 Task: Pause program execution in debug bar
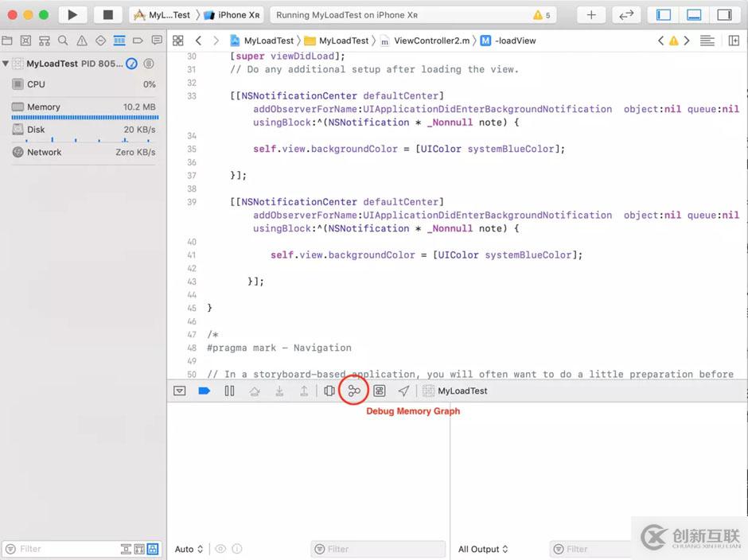point(229,391)
